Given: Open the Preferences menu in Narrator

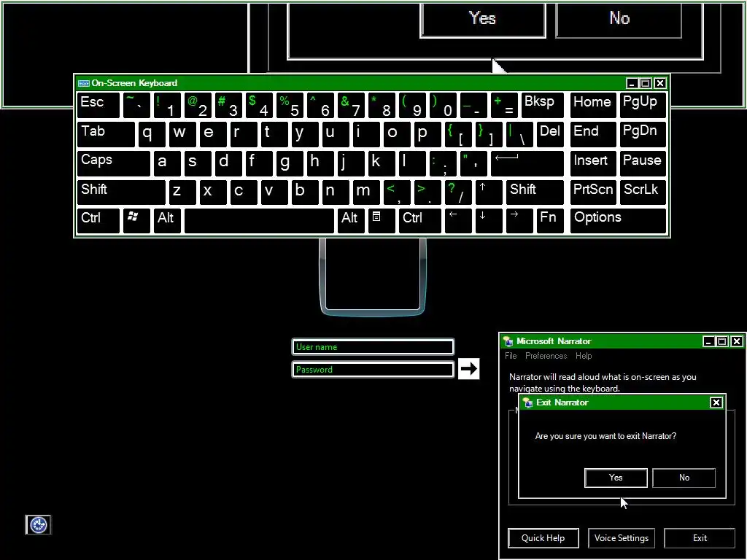Looking at the screenshot, I should tap(546, 356).
